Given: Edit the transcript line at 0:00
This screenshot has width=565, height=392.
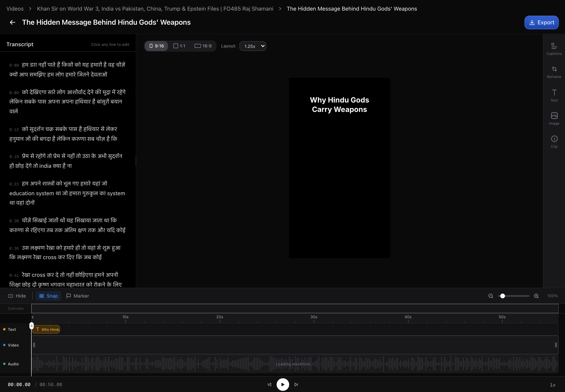Looking at the screenshot, I should [68, 70].
